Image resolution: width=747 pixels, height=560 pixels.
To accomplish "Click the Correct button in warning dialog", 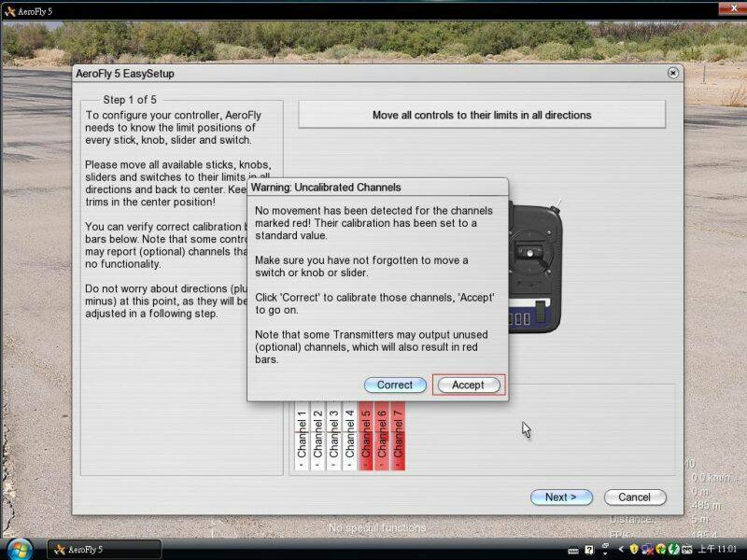I will (x=395, y=385).
